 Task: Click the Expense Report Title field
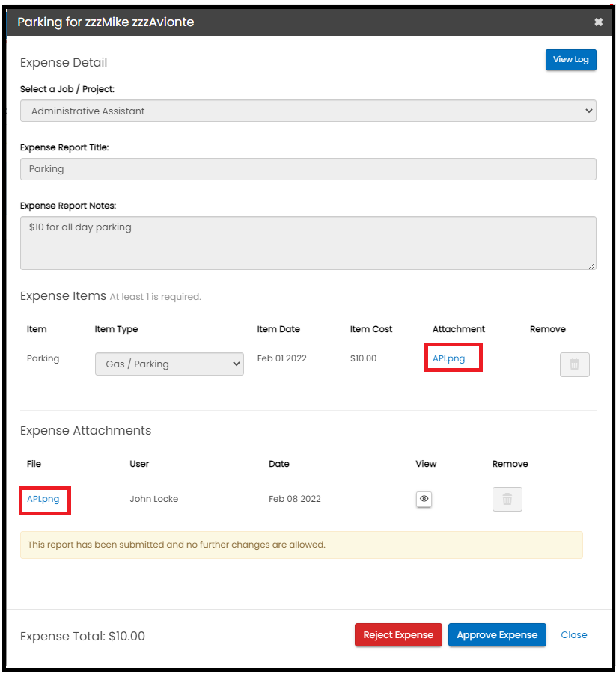[x=308, y=169]
